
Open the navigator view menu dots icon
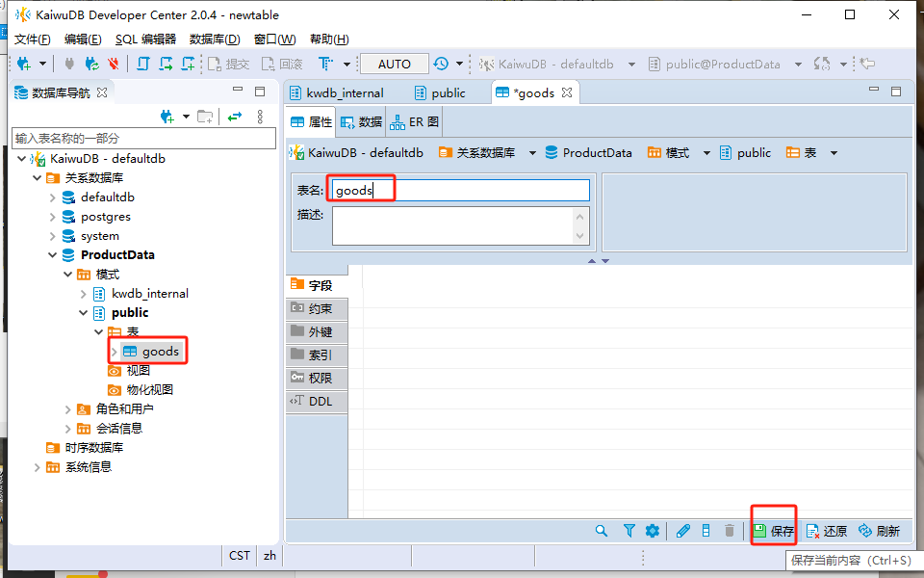pyautogui.click(x=260, y=117)
